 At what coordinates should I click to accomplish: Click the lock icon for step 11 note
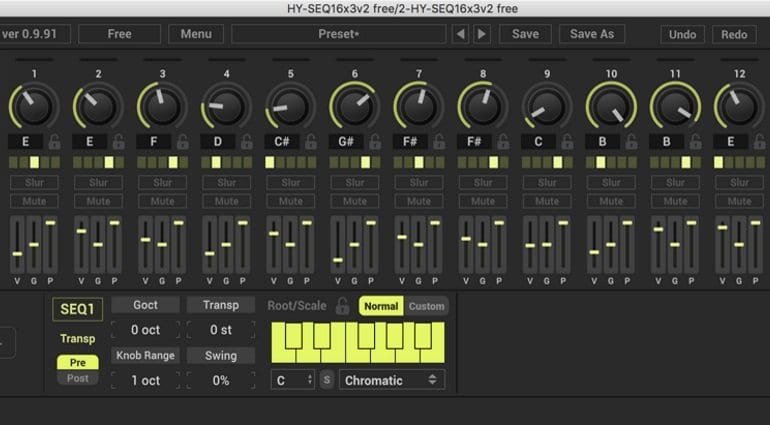pos(695,142)
